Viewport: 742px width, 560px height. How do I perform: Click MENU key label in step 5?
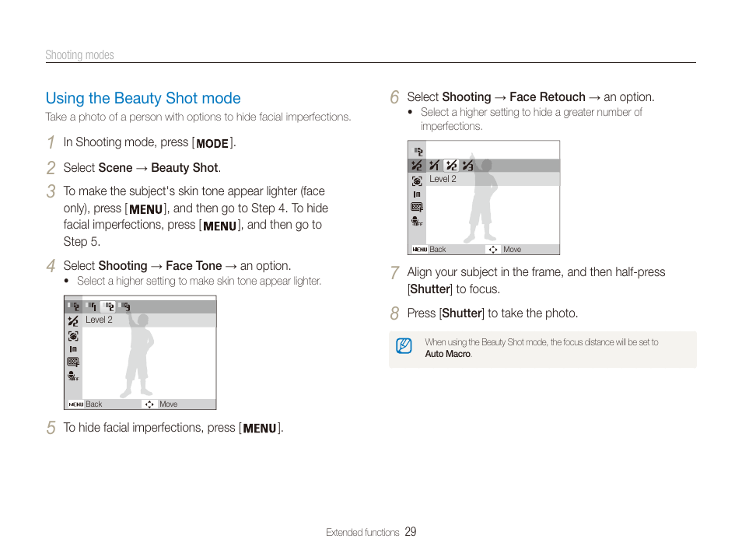click(x=260, y=429)
